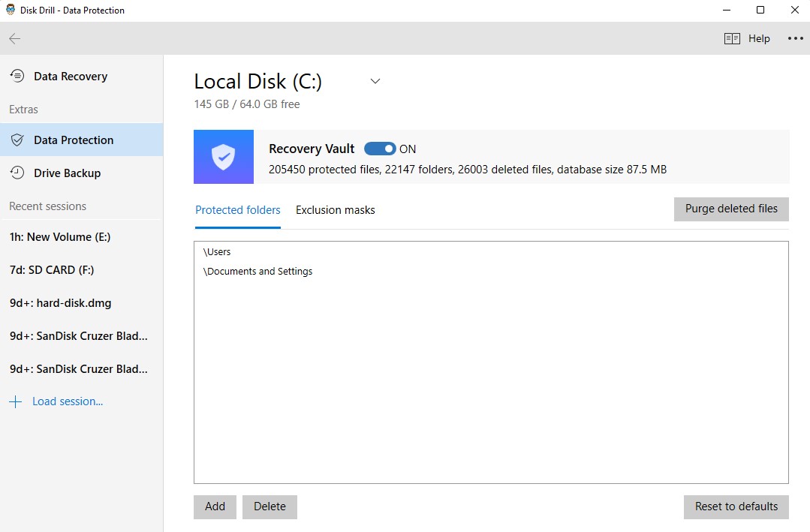Image resolution: width=810 pixels, height=532 pixels.
Task: Click the 145 GB / 64.0 GB free text
Action: [247, 104]
